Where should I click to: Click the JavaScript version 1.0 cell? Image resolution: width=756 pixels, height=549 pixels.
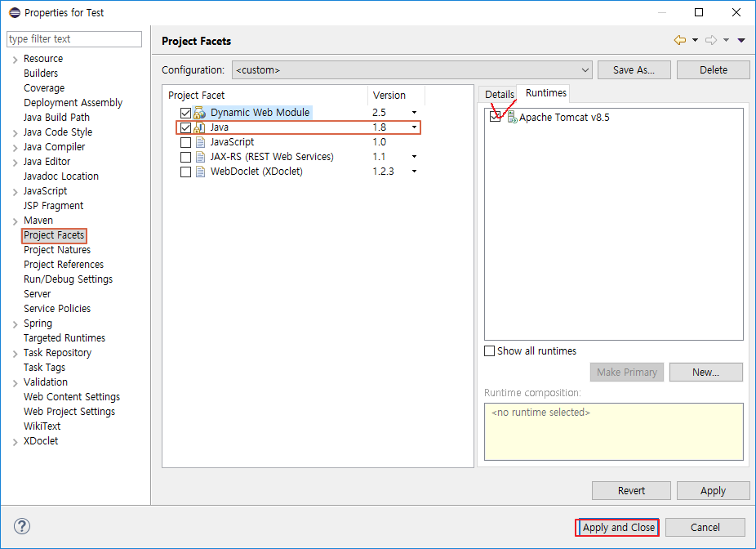point(380,142)
